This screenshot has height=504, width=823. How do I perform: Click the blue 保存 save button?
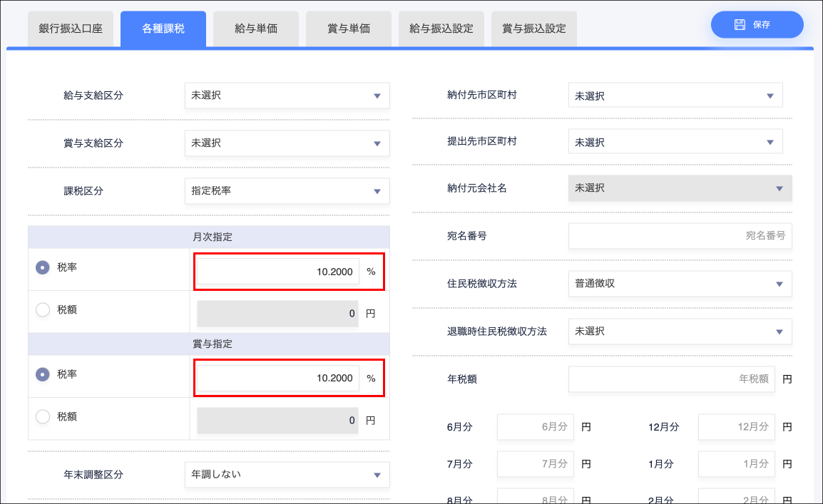[x=757, y=24]
